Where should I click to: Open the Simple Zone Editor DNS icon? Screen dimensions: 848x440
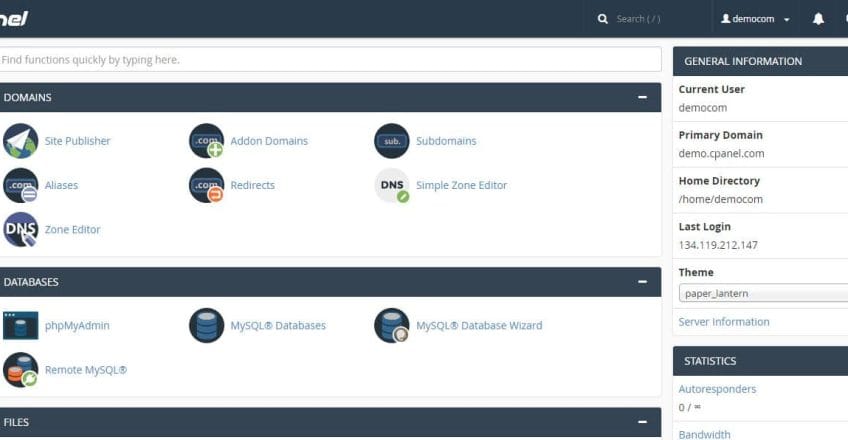click(x=392, y=185)
